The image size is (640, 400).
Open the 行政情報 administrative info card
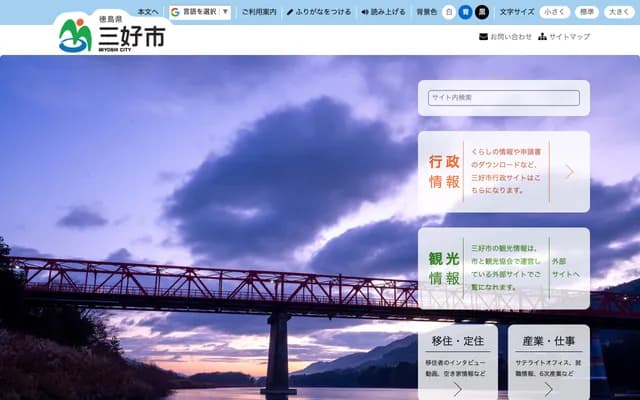[504, 171]
